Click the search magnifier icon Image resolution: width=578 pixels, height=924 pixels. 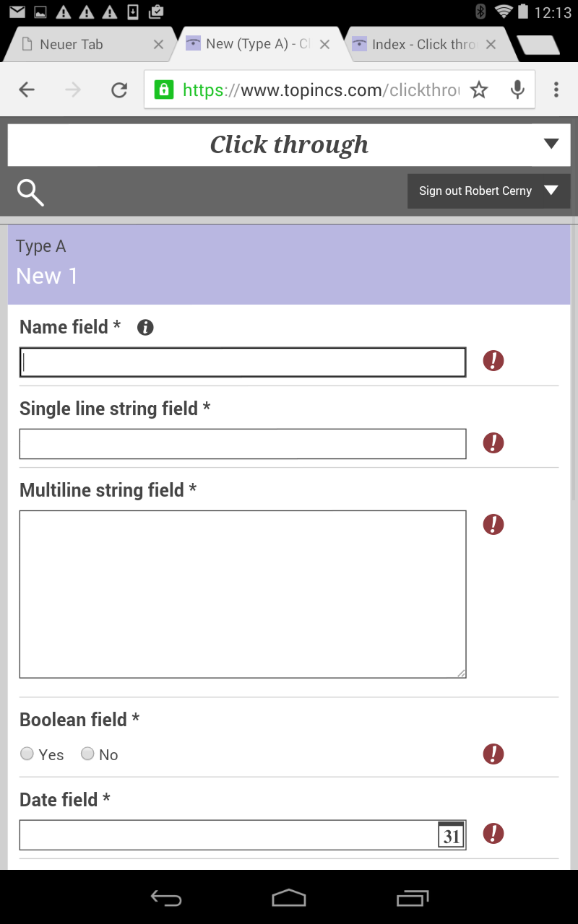click(30, 192)
